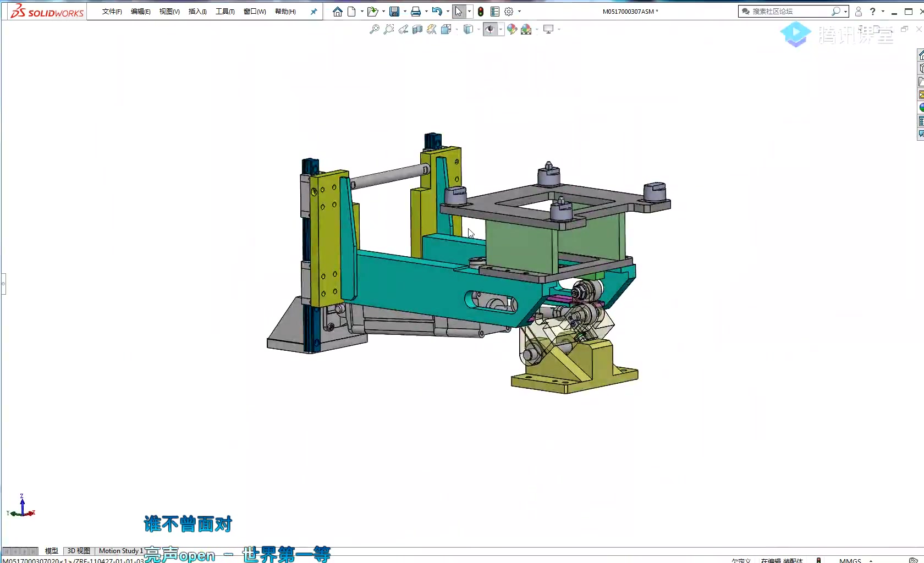
Task: Expand the Hide/Show Items dropdown
Action: pos(501,29)
